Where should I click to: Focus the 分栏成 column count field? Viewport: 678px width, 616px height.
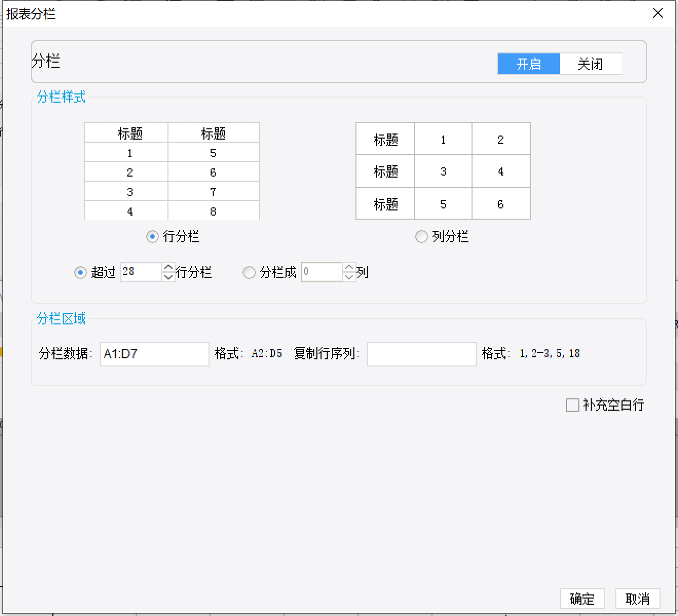(x=322, y=272)
